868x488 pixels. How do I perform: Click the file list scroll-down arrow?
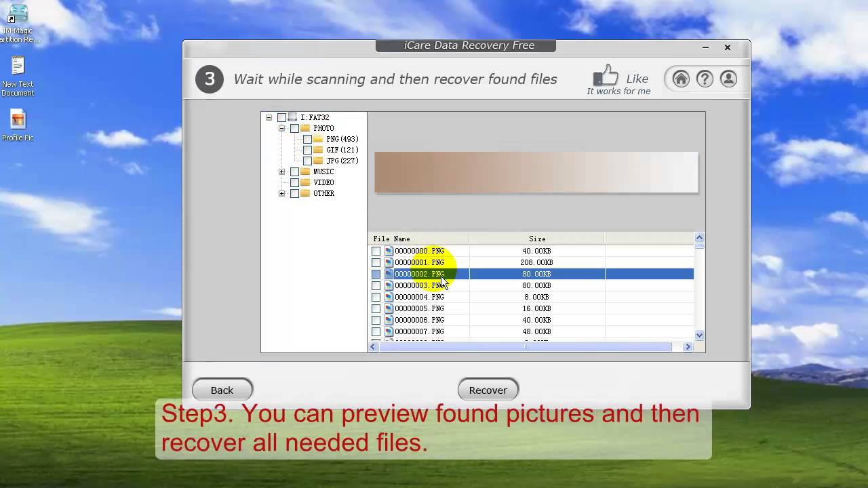tap(699, 335)
